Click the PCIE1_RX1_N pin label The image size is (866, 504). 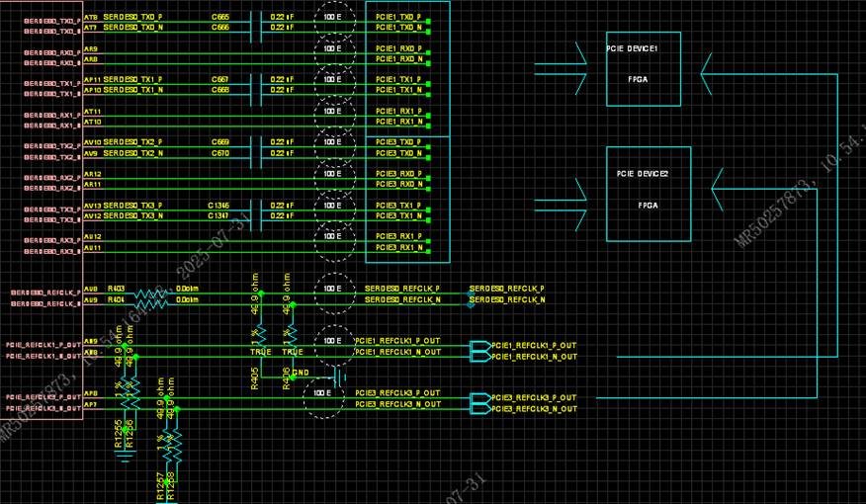point(398,122)
